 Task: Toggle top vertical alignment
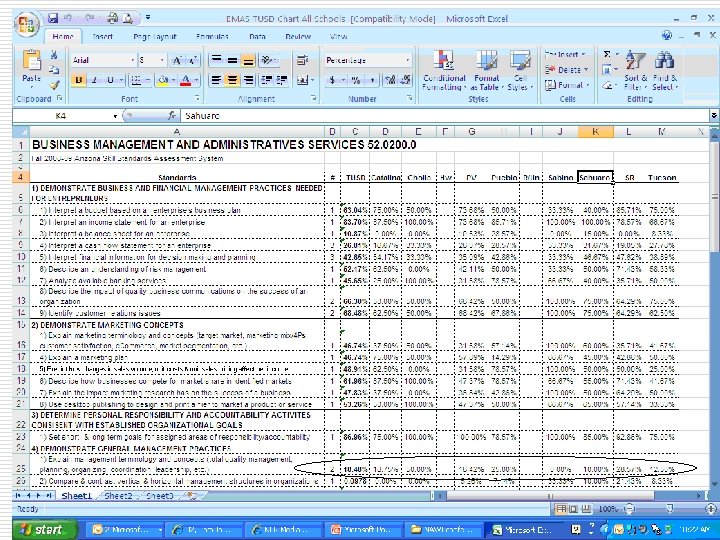coord(216,60)
